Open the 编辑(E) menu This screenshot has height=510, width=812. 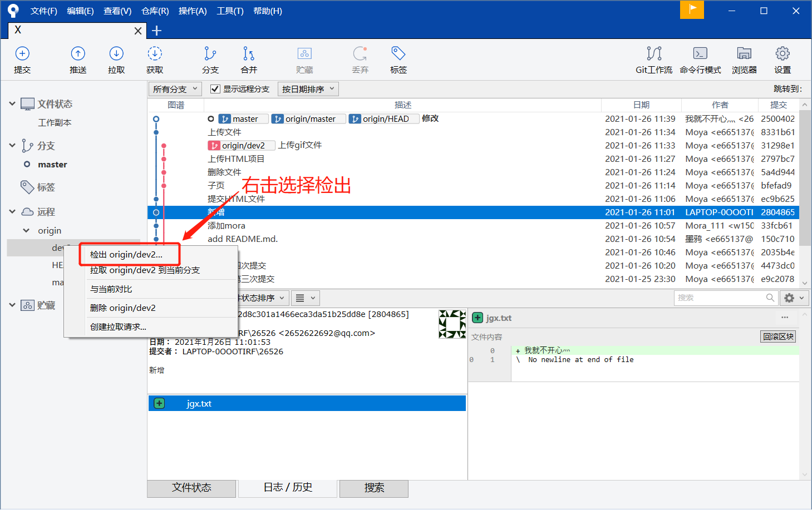(x=80, y=11)
